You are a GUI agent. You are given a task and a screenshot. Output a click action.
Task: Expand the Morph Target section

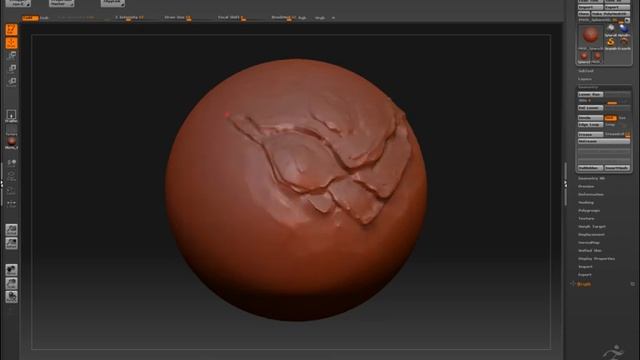592,227
